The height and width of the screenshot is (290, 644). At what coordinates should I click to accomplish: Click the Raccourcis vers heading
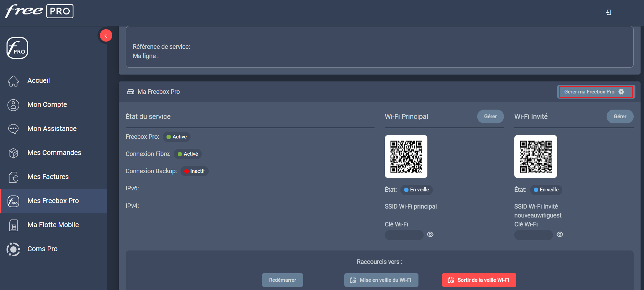click(x=379, y=262)
